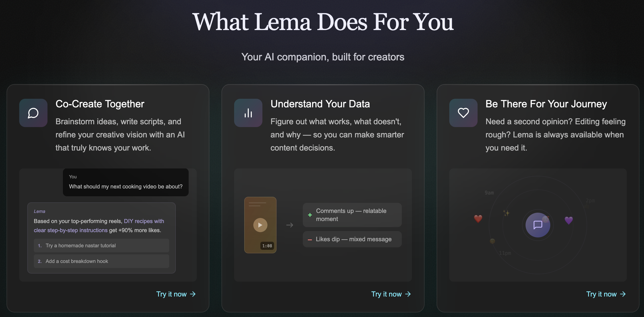Click the purple heart emoji in the journey graphic
This screenshot has width=644, height=317.
click(569, 220)
